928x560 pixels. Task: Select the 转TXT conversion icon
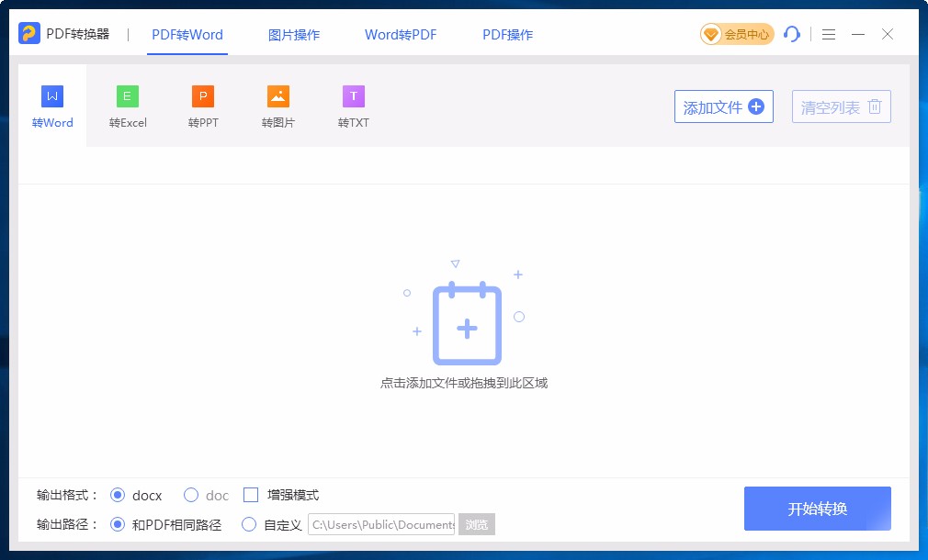coord(353,105)
